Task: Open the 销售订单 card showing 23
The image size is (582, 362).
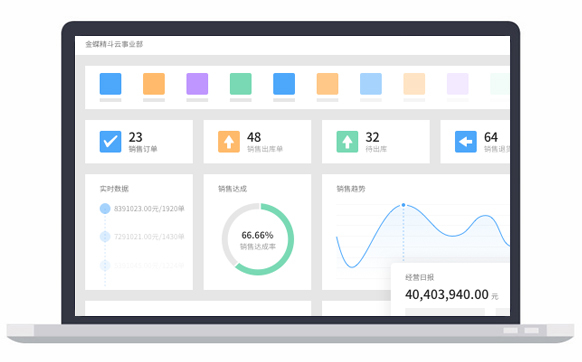Action: [139, 141]
